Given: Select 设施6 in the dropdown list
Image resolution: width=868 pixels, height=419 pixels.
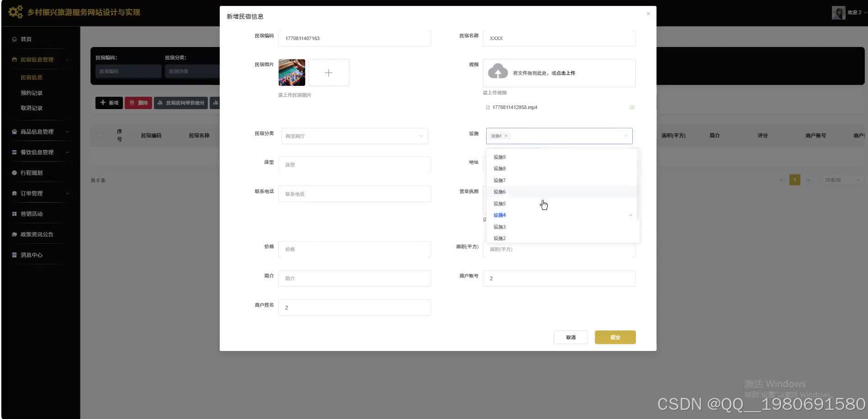Looking at the screenshot, I should tap(561, 192).
